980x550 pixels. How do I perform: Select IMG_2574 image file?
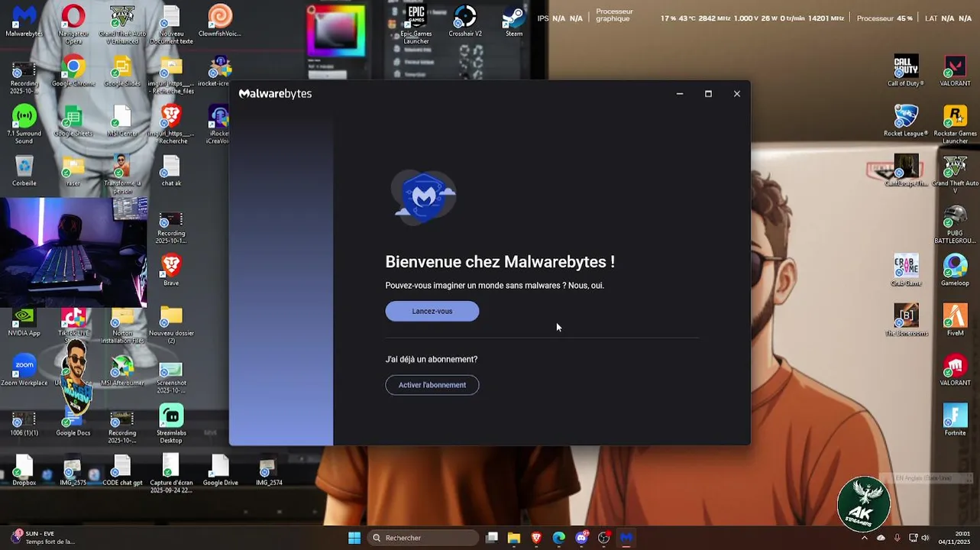269,470
